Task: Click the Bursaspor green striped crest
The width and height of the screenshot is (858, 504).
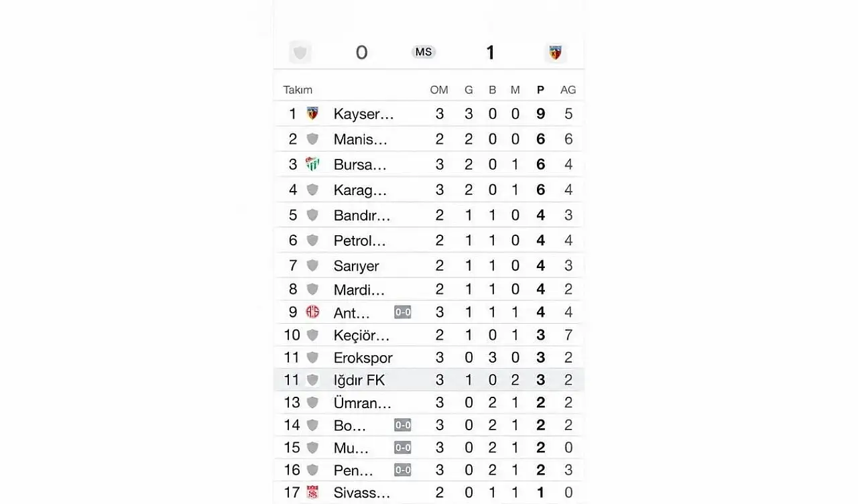Action: 312,164
